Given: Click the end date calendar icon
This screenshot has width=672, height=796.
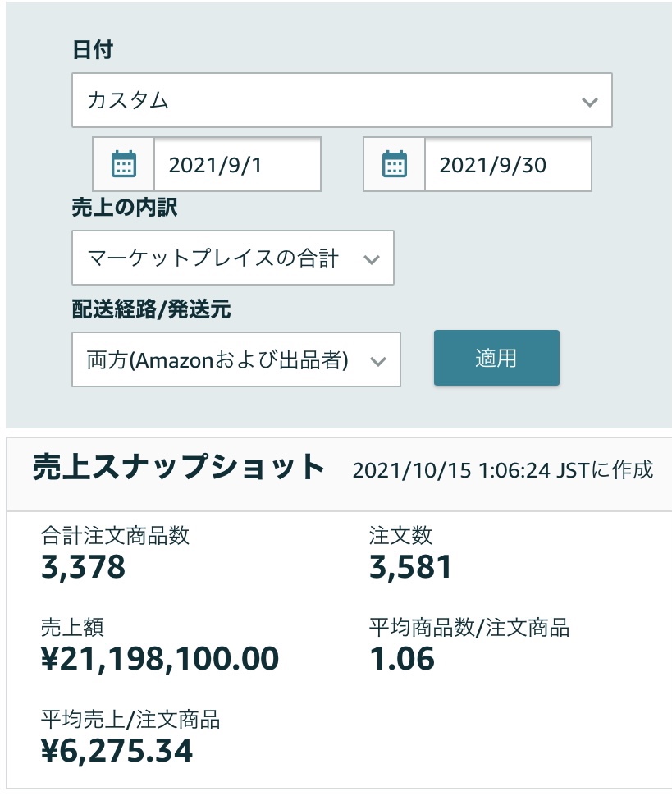Looking at the screenshot, I should click(395, 164).
